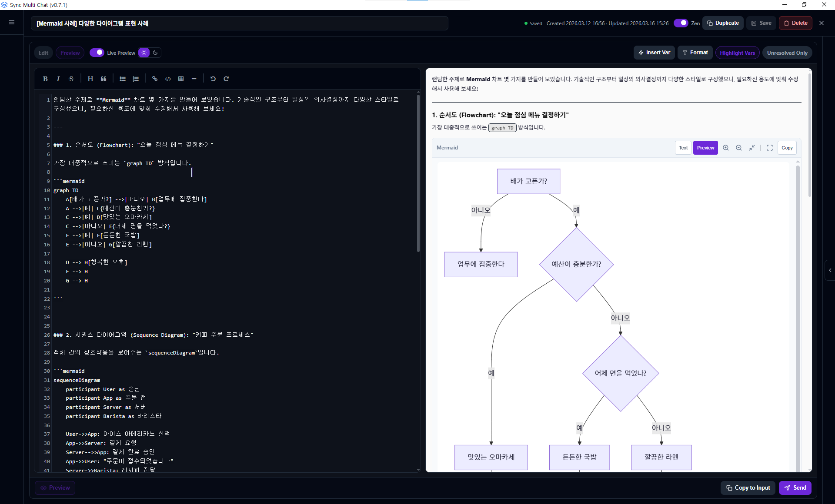Disable the Zen mode switch
835x504 pixels.
pyautogui.click(x=681, y=23)
